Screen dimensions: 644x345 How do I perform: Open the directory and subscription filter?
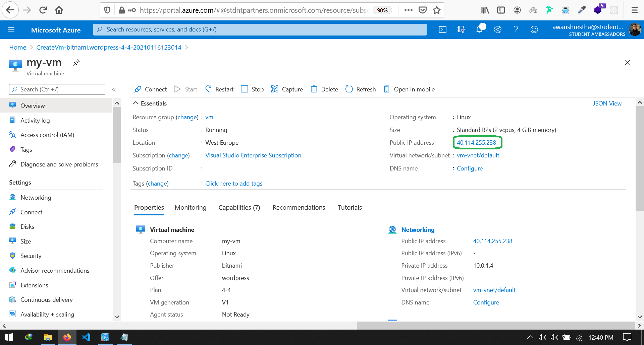461,29
